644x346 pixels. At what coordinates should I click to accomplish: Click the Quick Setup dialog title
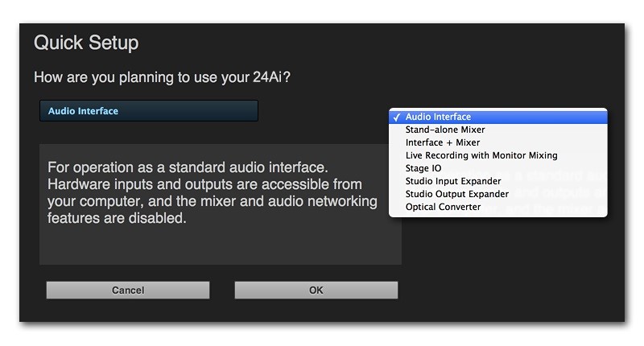coord(86,43)
